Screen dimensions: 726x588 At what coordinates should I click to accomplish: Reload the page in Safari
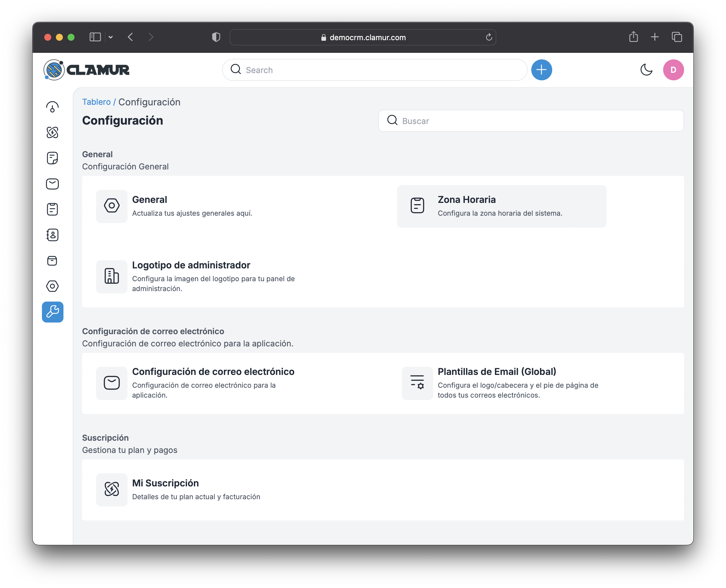488,37
